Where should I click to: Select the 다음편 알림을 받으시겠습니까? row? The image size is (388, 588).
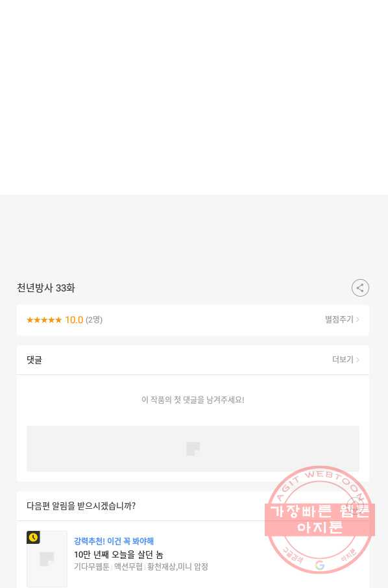(x=193, y=506)
